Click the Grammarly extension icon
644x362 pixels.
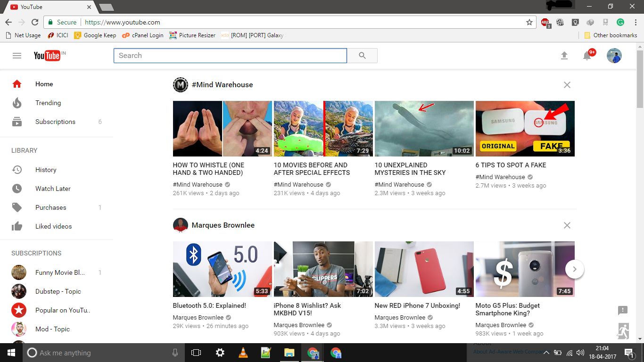[620, 22]
